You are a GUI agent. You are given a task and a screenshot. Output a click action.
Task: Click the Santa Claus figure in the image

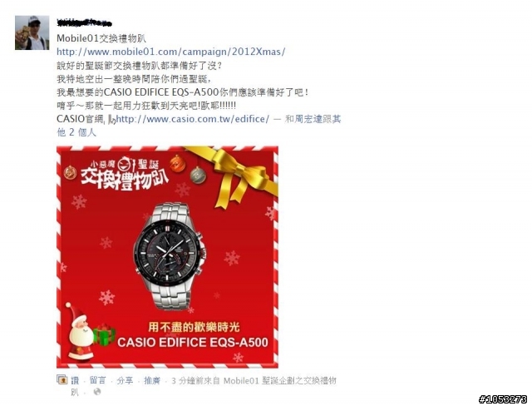79,332
